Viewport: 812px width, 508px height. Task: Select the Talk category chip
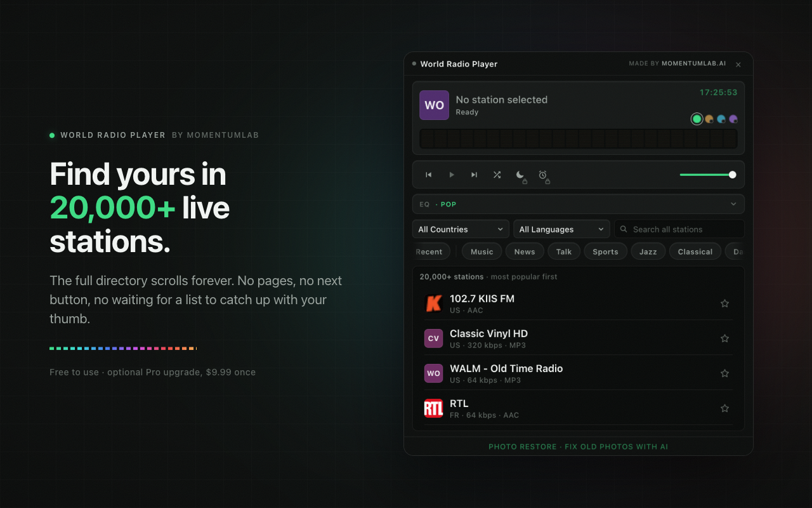click(564, 251)
